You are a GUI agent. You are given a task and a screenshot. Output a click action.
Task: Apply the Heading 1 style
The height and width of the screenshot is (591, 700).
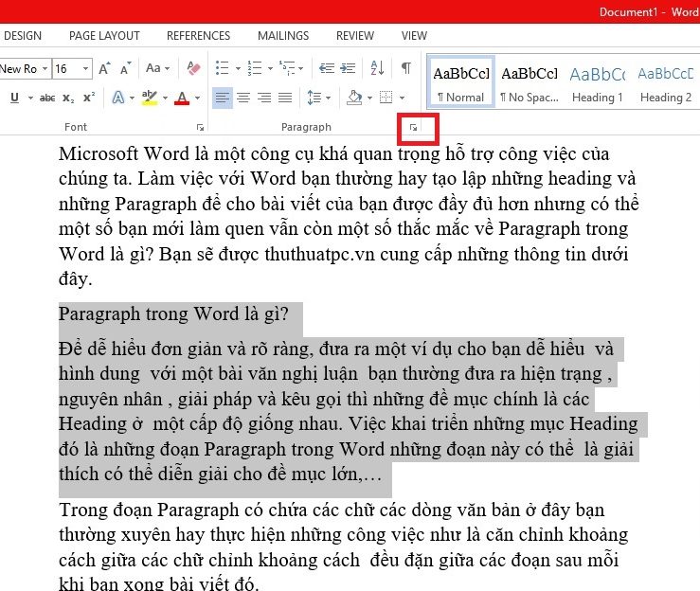tap(598, 81)
